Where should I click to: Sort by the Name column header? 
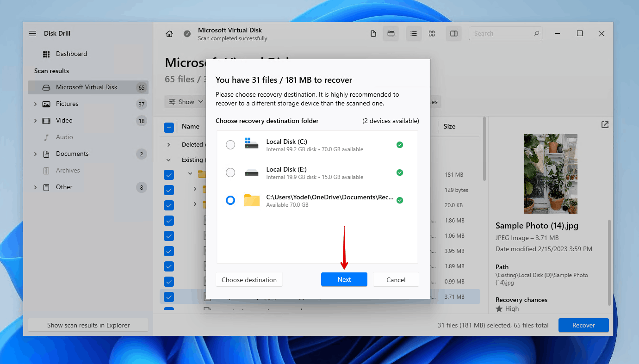(191, 126)
